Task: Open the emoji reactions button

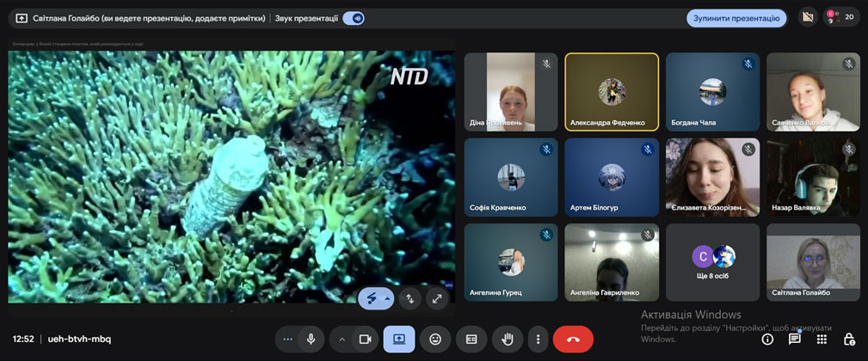Action: [x=435, y=339]
